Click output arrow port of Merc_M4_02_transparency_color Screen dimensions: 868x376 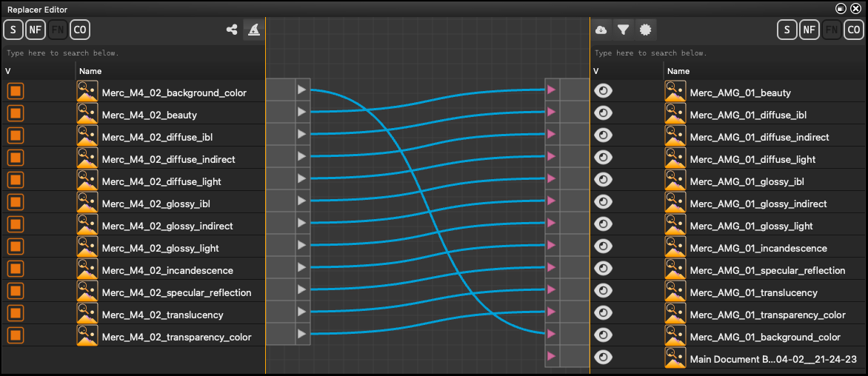(301, 333)
